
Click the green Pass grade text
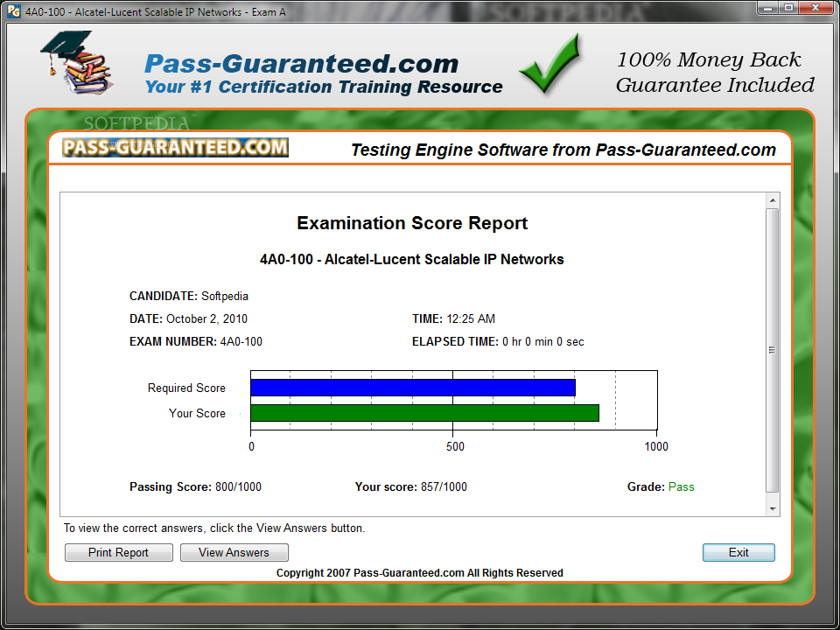coord(682,487)
